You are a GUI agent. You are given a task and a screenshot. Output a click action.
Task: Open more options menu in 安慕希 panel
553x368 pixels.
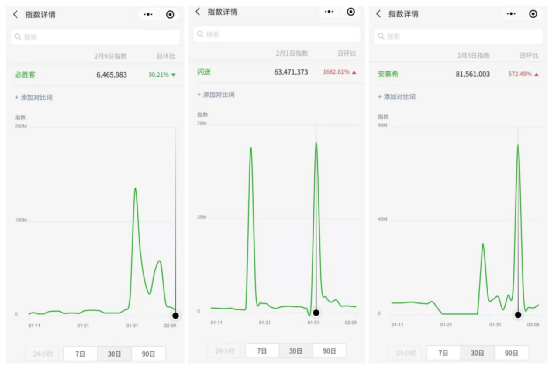pyautogui.click(x=511, y=14)
